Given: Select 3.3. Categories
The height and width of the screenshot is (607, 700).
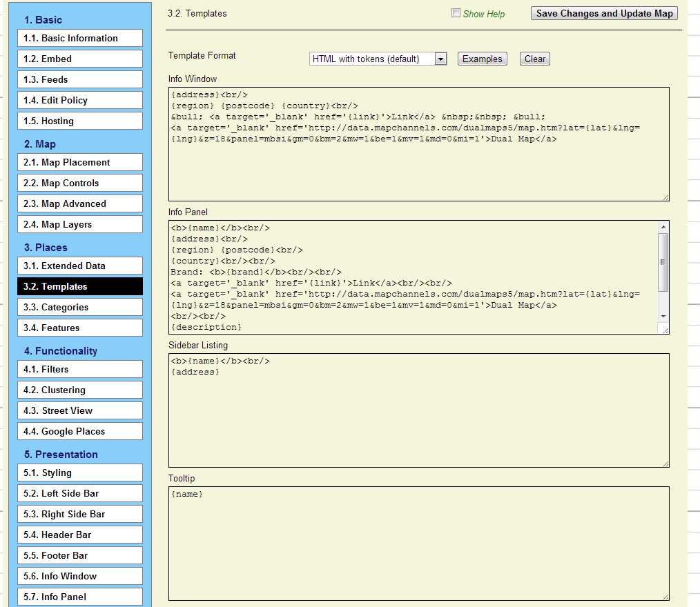Looking at the screenshot, I should [80, 307].
